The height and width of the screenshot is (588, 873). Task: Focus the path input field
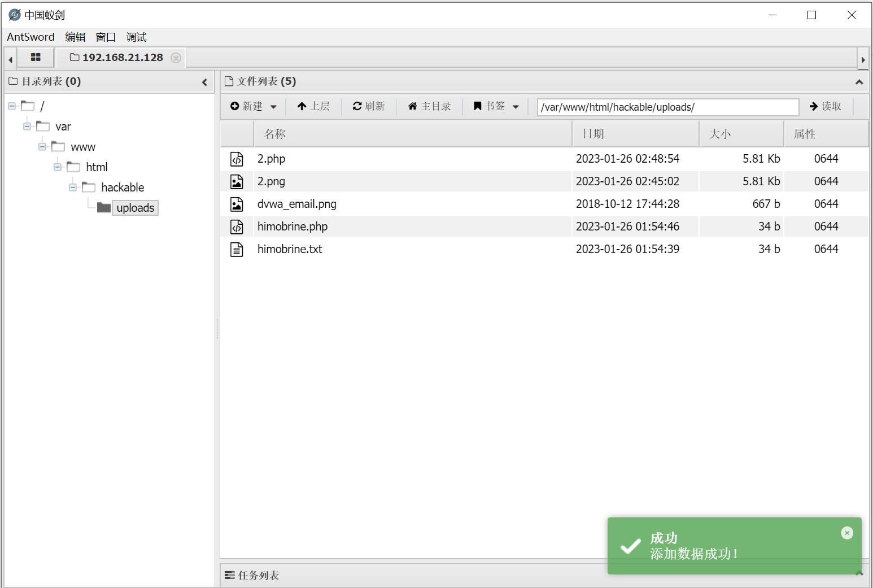(x=668, y=107)
